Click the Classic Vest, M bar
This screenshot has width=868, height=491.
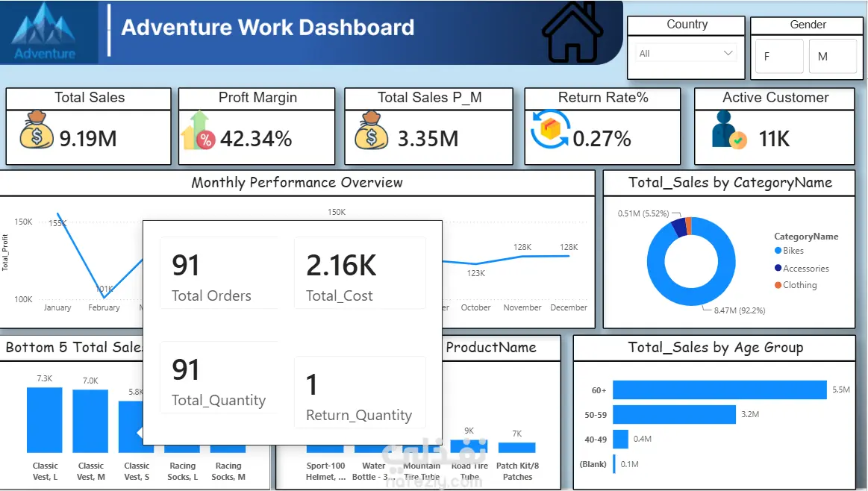90,422
